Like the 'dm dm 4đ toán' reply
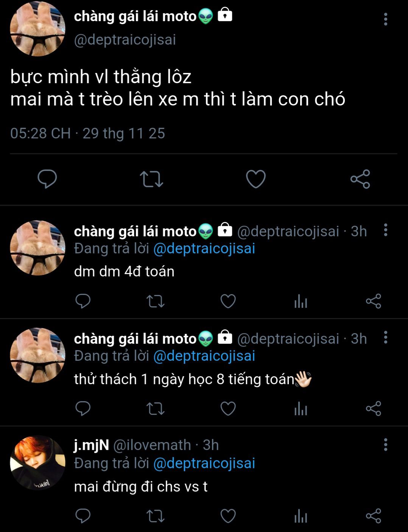Image resolution: width=408 pixels, height=532 pixels. [228, 301]
